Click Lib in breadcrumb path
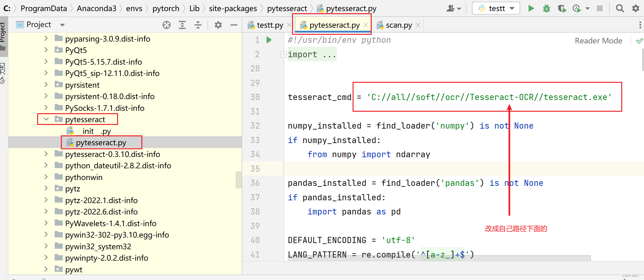 [194, 8]
